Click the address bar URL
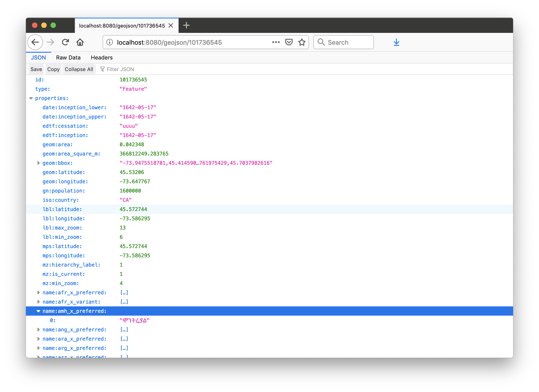Image resolution: width=539 pixels, height=392 pixels. pos(169,42)
